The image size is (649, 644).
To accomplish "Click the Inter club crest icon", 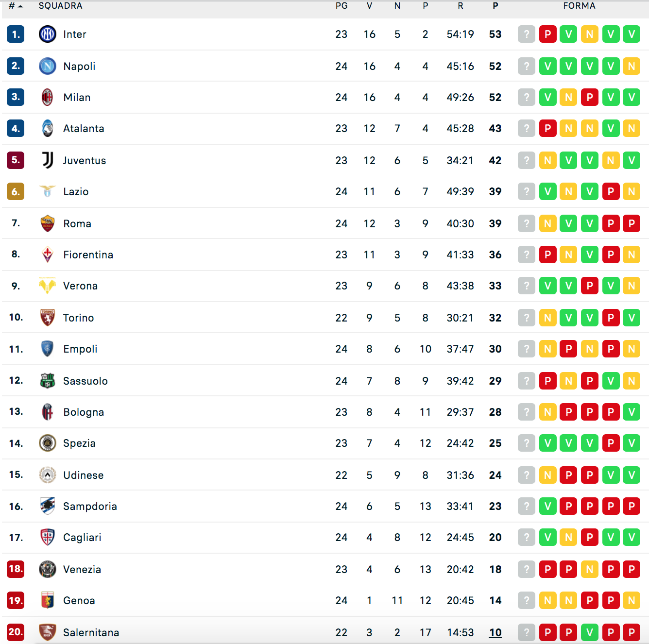I will tap(48, 34).
